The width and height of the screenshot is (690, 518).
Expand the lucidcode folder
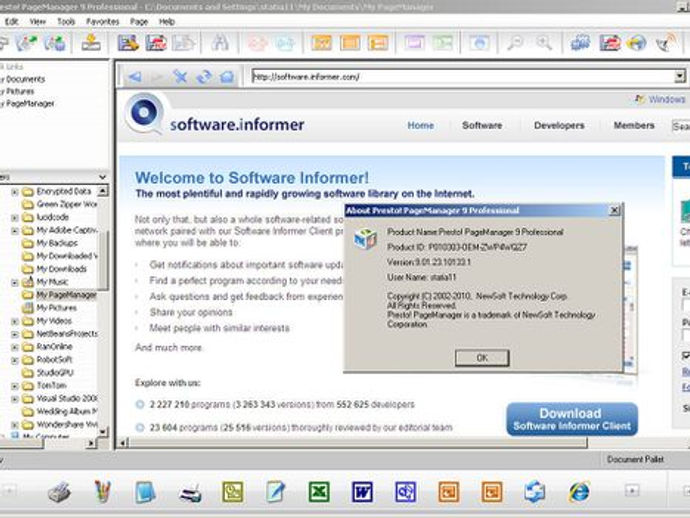(x=15, y=217)
